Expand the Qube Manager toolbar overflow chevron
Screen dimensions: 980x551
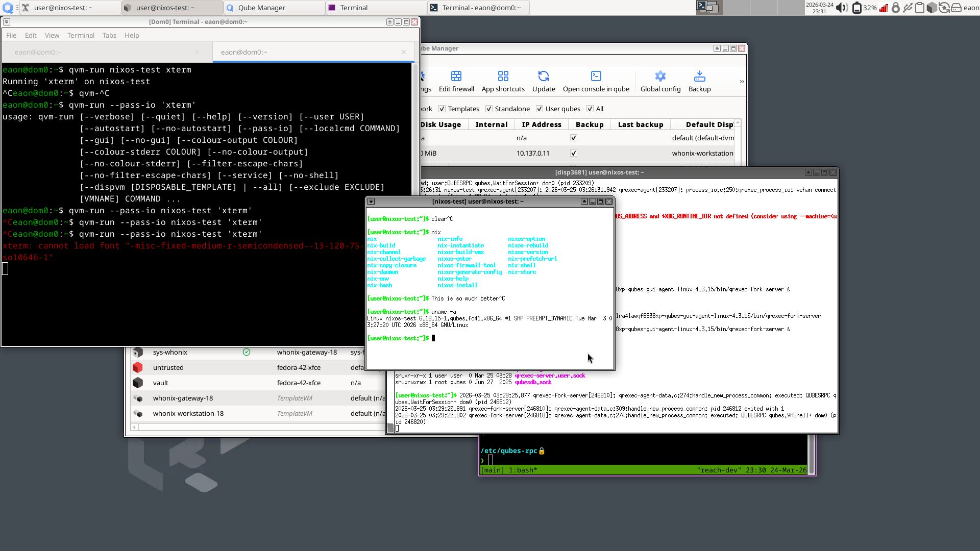click(742, 82)
